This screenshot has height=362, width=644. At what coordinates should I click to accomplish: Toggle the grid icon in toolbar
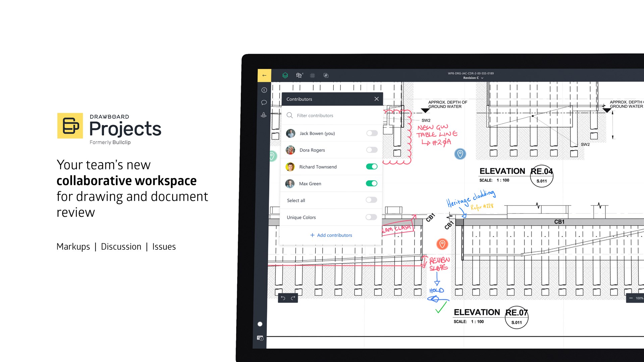(312, 75)
